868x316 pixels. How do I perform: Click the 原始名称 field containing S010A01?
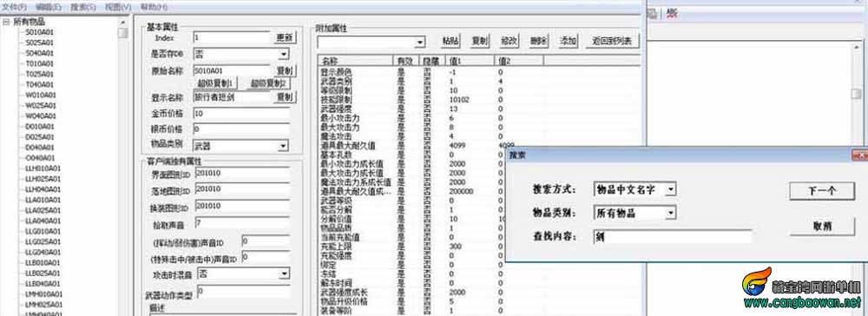232,71
